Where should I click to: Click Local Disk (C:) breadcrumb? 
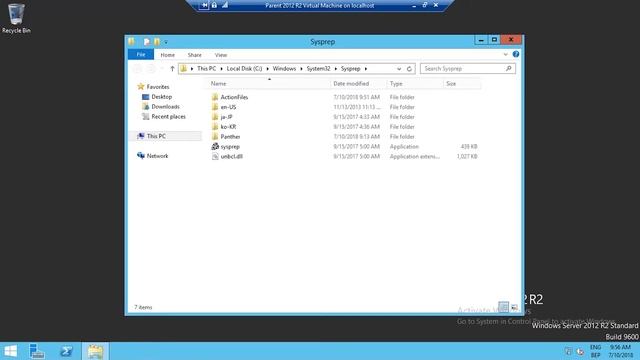pyautogui.click(x=244, y=69)
